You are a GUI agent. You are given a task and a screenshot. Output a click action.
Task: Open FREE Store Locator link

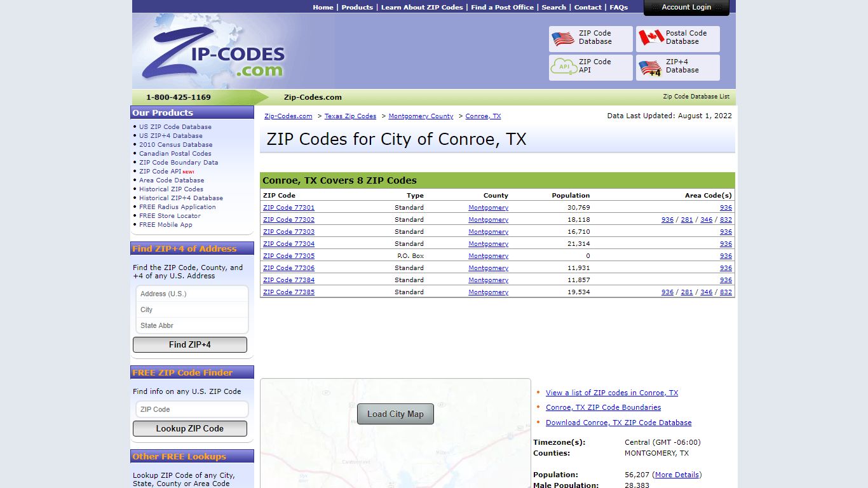click(x=170, y=216)
